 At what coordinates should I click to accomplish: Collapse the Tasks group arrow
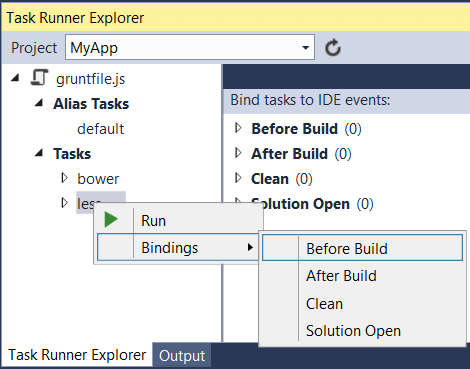click(x=39, y=153)
